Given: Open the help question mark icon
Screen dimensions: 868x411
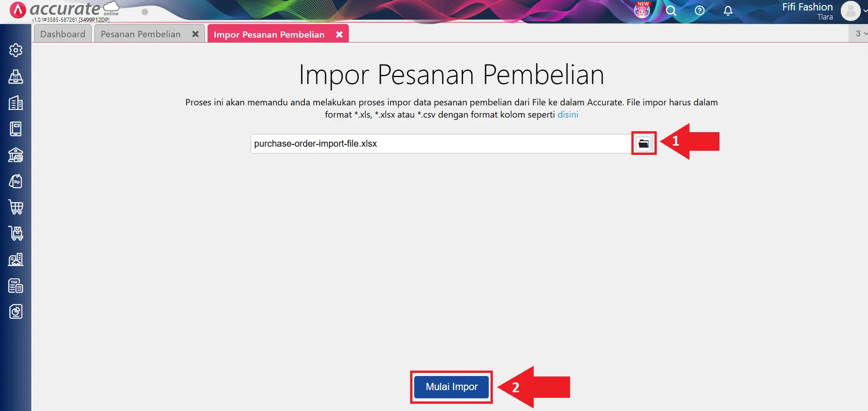Looking at the screenshot, I should [x=699, y=11].
